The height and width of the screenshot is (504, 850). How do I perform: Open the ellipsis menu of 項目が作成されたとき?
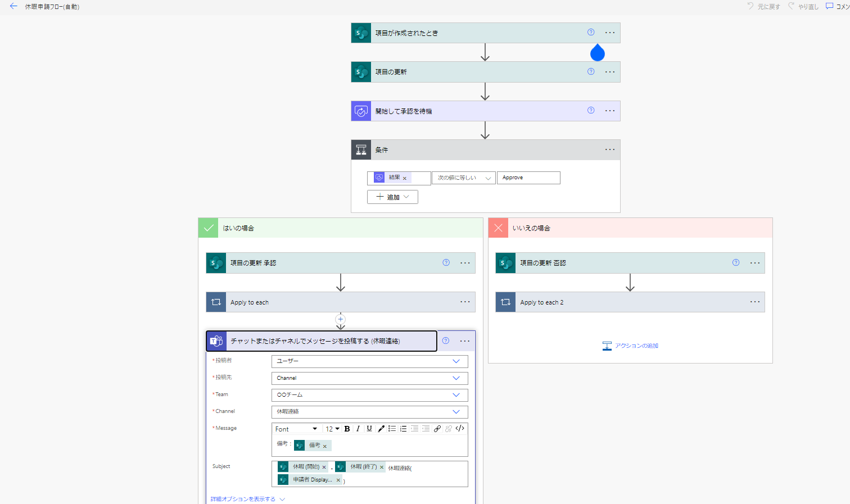610,33
